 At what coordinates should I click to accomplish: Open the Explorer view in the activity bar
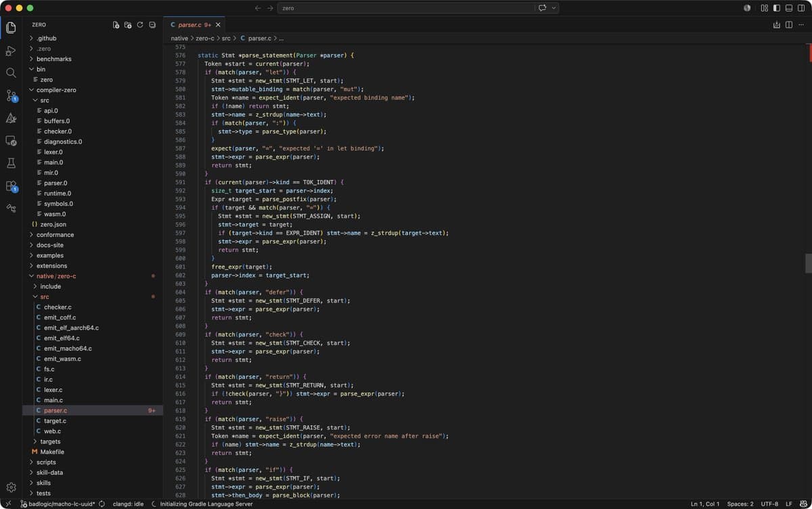pos(11,28)
